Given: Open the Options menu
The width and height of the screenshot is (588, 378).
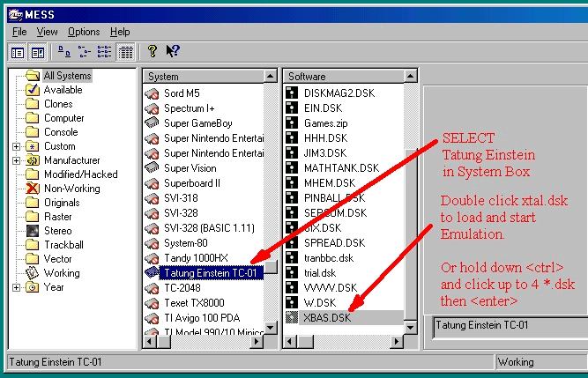Looking at the screenshot, I should [84, 32].
